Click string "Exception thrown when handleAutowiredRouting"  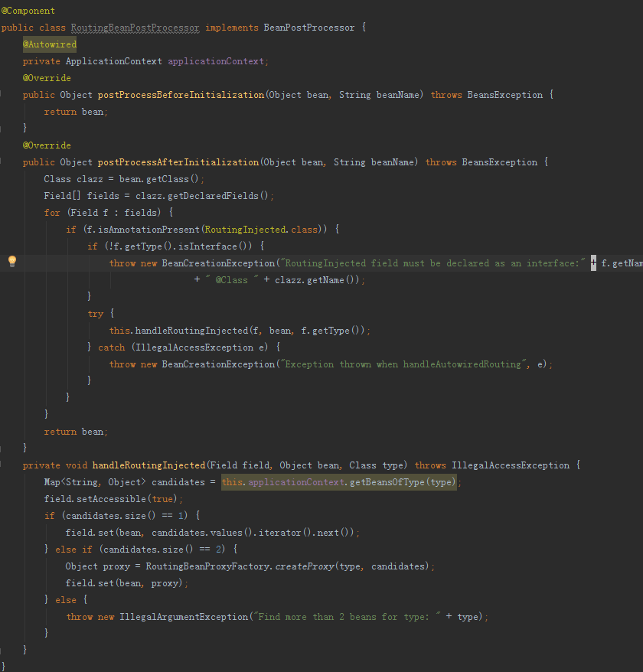point(403,364)
